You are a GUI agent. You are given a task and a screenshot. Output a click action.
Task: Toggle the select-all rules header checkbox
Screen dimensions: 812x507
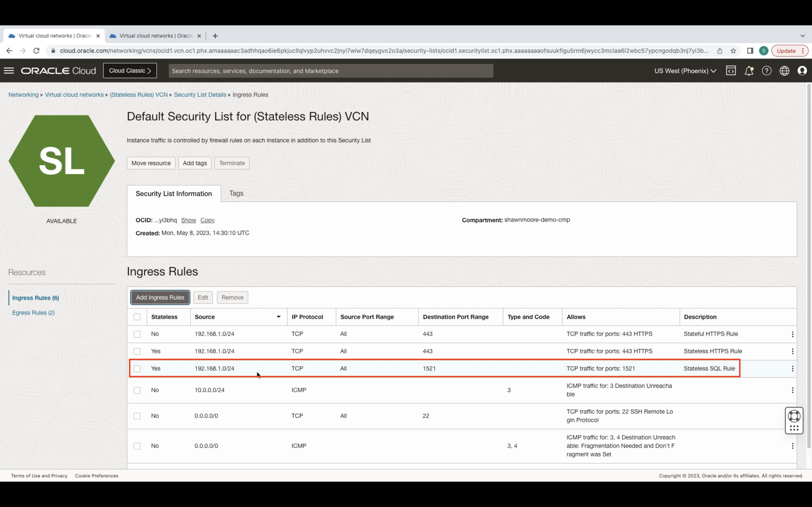(137, 317)
